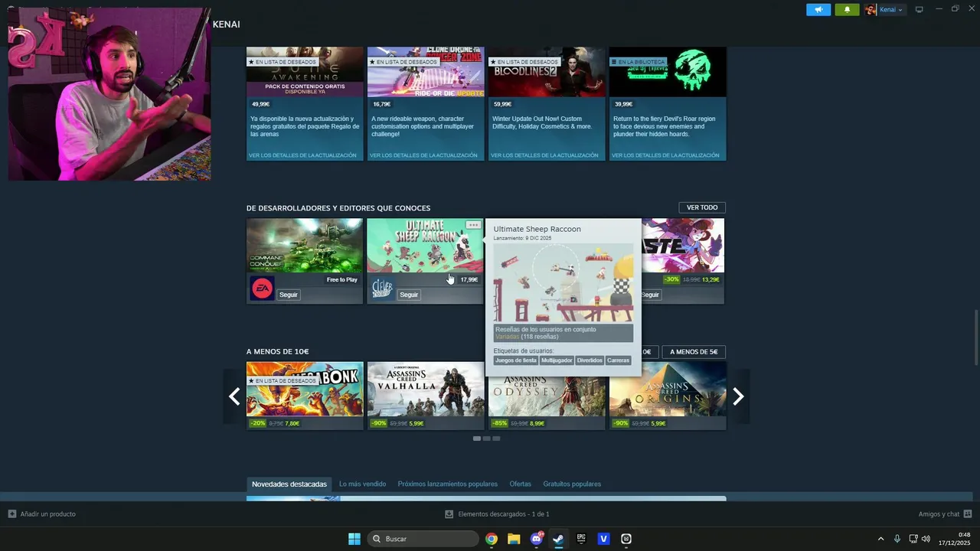The height and width of the screenshot is (551, 980).
Task: Click the network display tray icon
Action: coord(913,539)
